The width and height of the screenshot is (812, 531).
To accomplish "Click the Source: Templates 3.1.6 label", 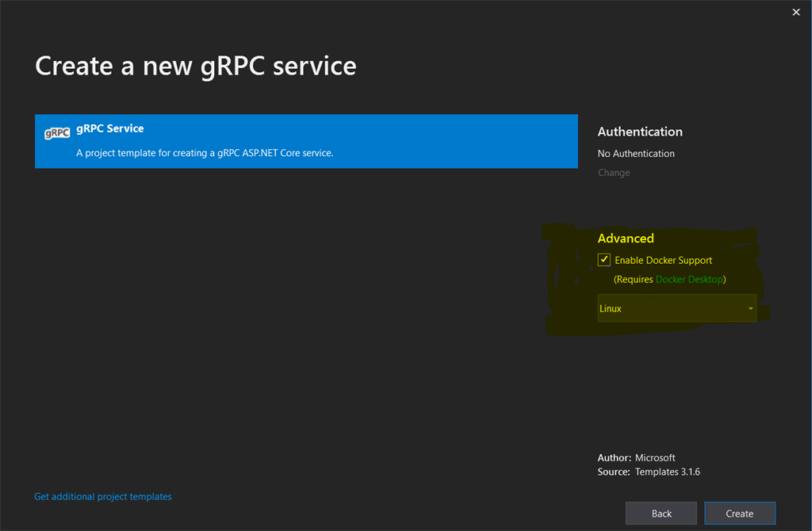I will pyautogui.click(x=649, y=472).
